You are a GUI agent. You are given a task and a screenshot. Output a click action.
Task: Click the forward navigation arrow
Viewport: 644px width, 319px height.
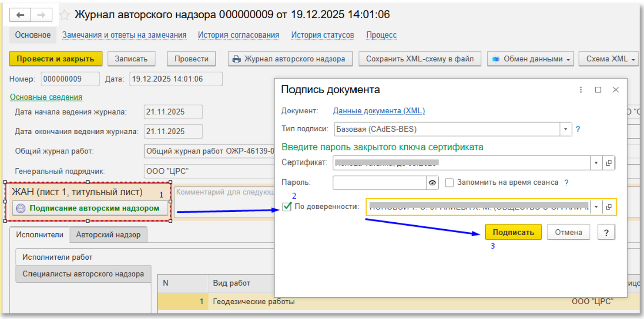pyautogui.click(x=41, y=15)
